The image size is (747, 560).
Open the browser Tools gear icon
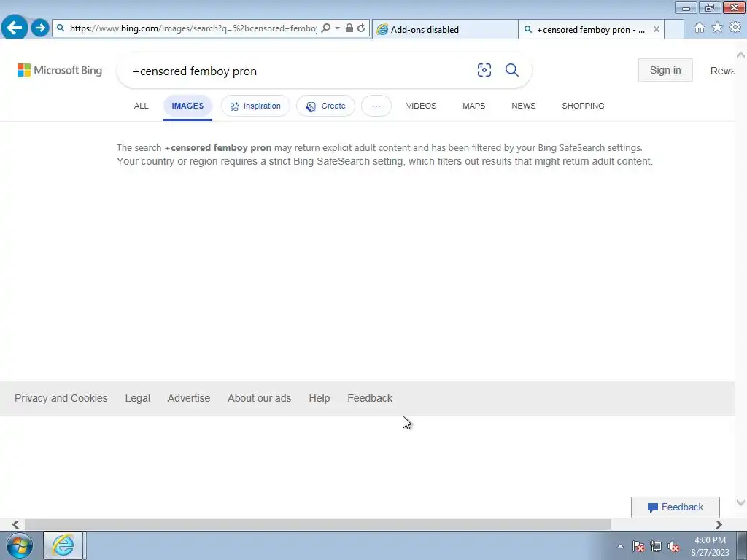click(x=735, y=28)
